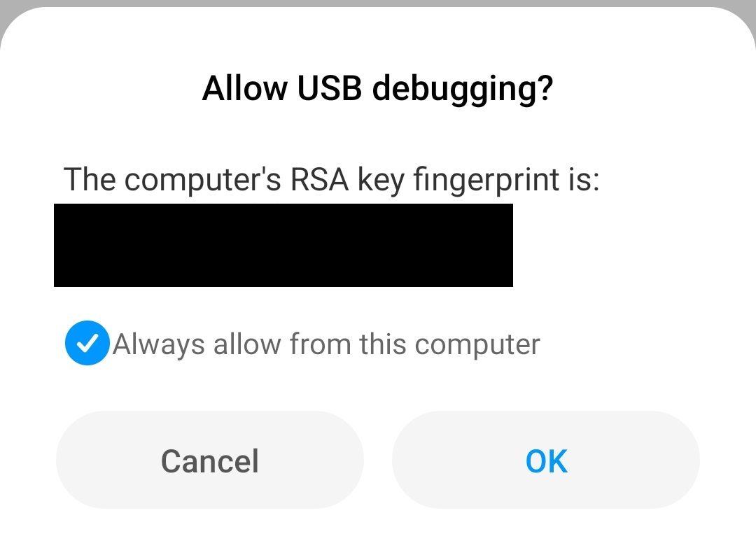Viewport: 756px width, 555px height.
Task: Confirm USB debugging with OK
Action: coord(546,460)
